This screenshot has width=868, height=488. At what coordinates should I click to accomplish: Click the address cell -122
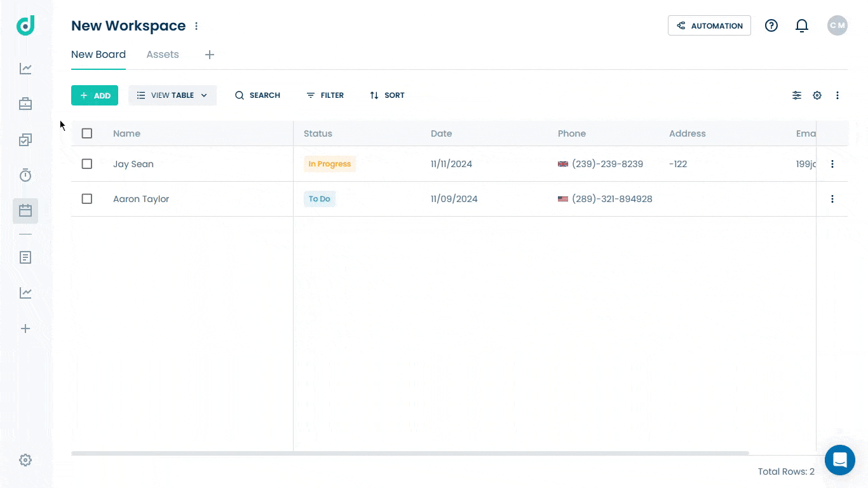coord(678,164)
